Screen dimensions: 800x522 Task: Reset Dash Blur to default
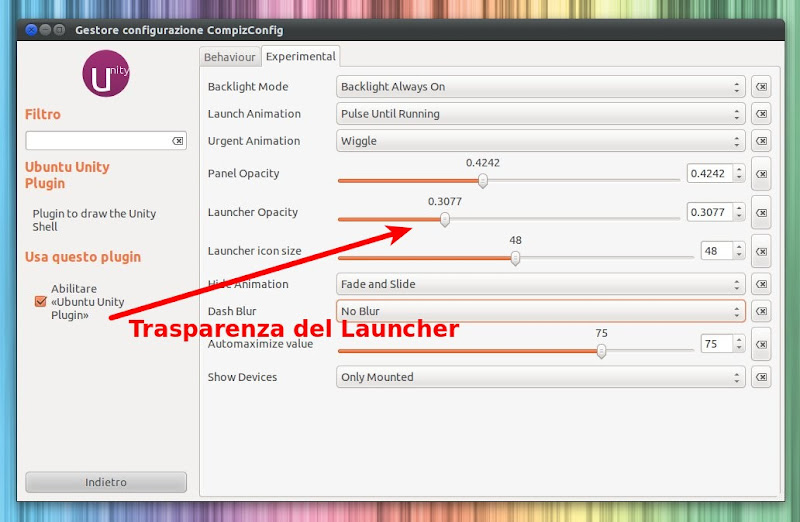[761, 311]
